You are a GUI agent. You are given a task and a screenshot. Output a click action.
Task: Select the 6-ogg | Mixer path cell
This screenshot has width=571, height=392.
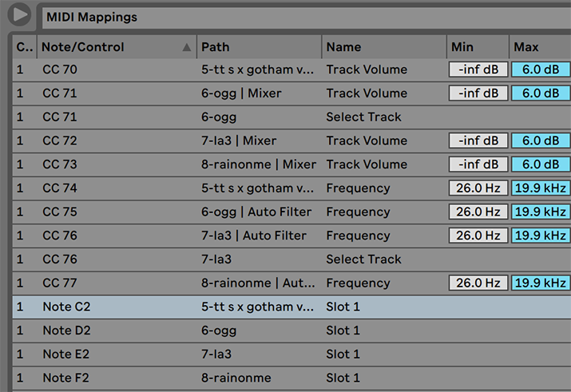pos(241,93)
